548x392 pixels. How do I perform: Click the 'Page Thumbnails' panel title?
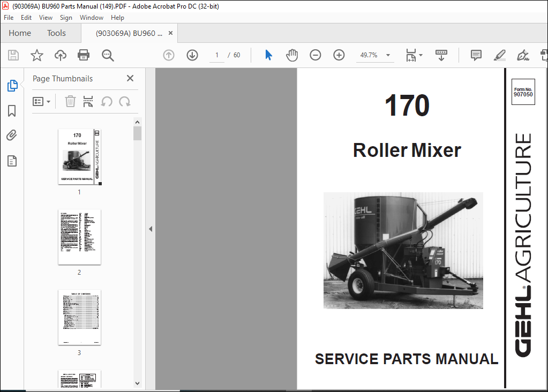[63, 79]
